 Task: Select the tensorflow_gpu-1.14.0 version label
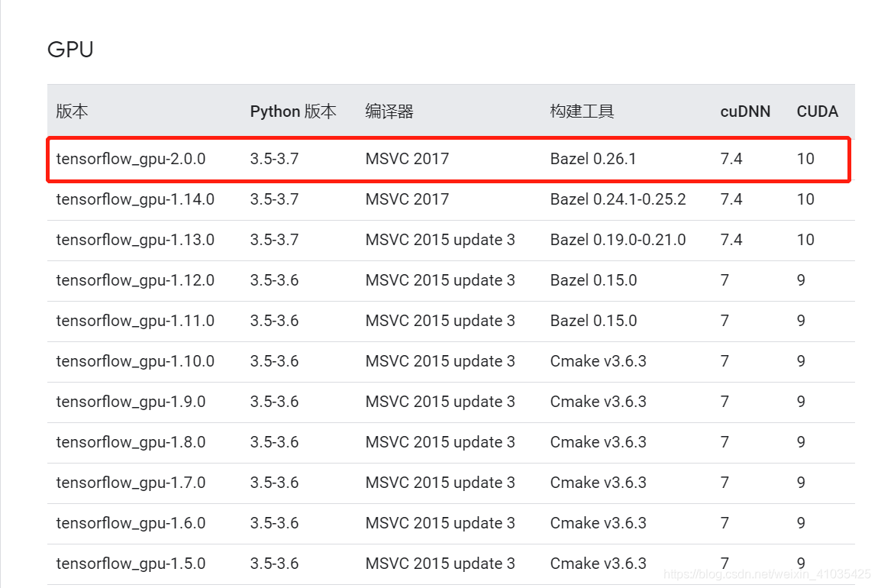(x=133, y=199)
